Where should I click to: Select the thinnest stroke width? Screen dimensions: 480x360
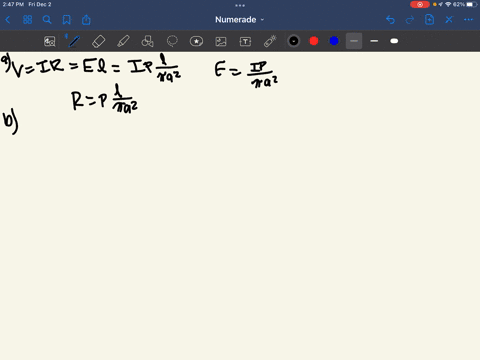(354, 41)
